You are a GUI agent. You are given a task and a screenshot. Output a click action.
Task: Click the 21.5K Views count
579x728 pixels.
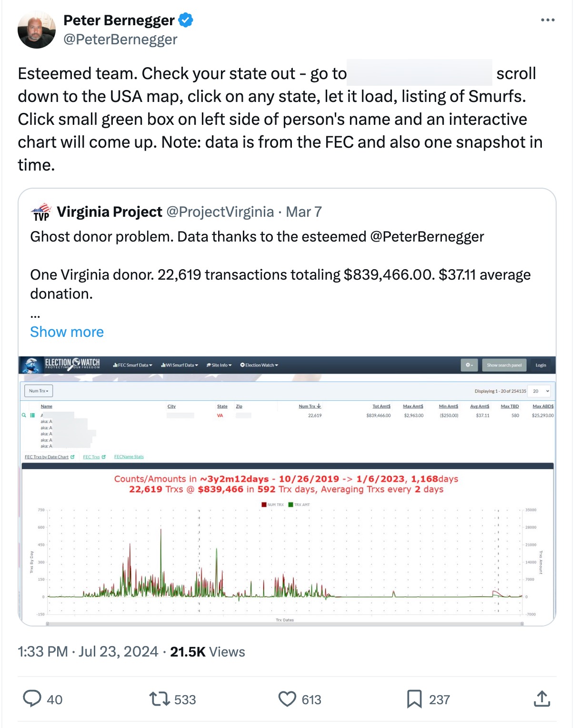(208, 651)
